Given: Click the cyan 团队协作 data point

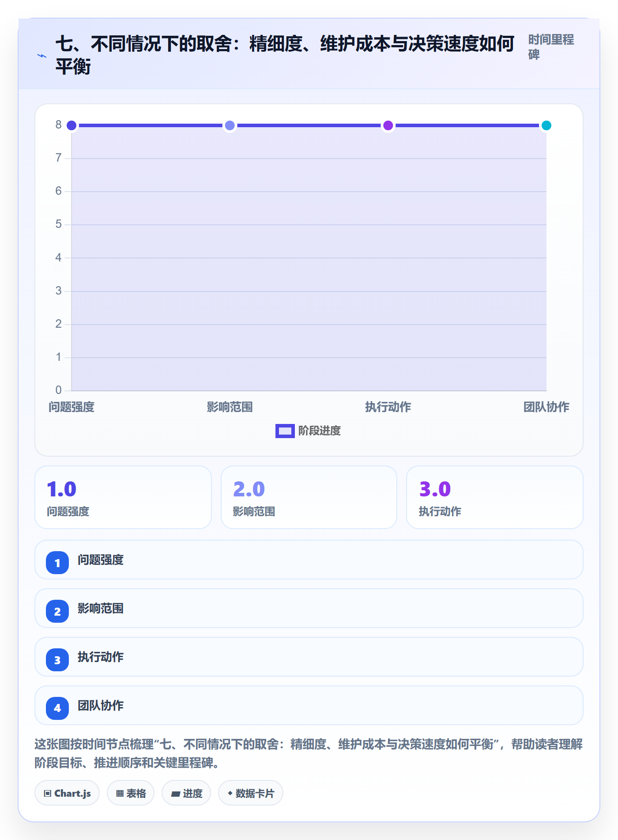Looking at the screenshot, I should (546, 125).
